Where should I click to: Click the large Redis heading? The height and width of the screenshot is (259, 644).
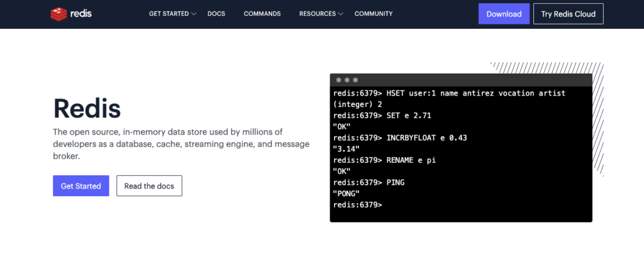87,108
